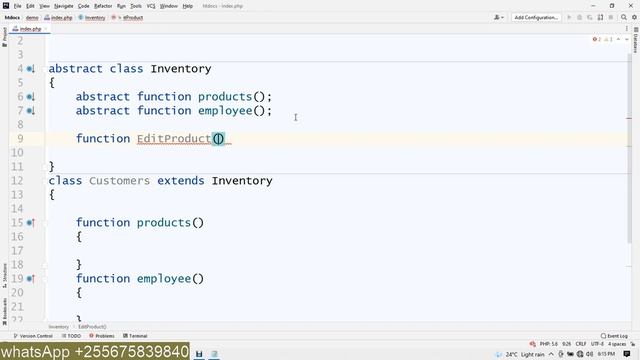Click the index.php breadcrumb in navigation bar

coord(58,18)
